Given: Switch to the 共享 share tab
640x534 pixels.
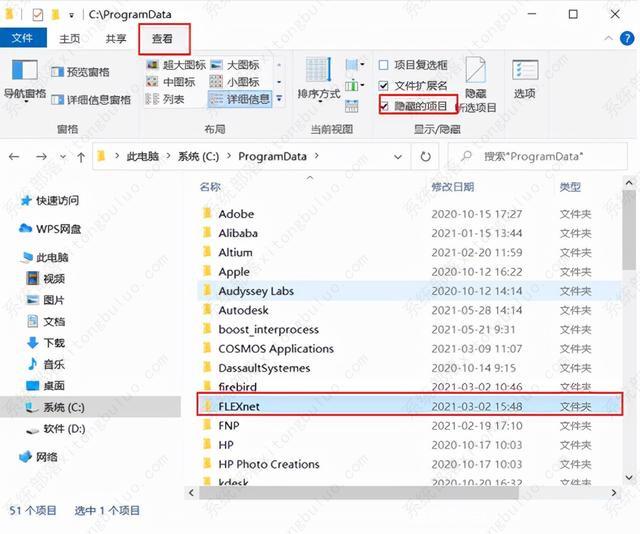Looking at the screenshot, I should [x=116, y=39].
